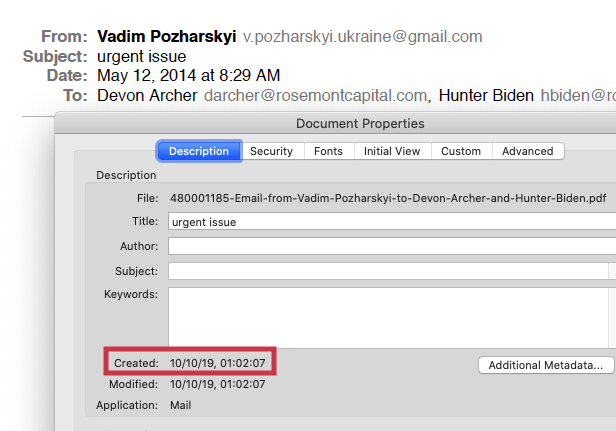Image resolution: width=616 pixels, height=431 pixels.
Task: Open the Fonts tab
Action: click(328, 151)
